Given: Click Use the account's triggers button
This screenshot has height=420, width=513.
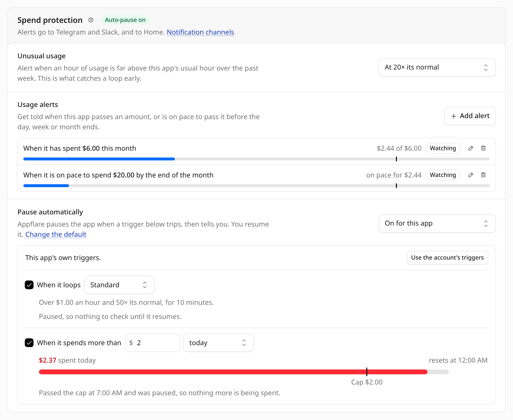Looking at the screenshot, I should (x=447, y=258).
